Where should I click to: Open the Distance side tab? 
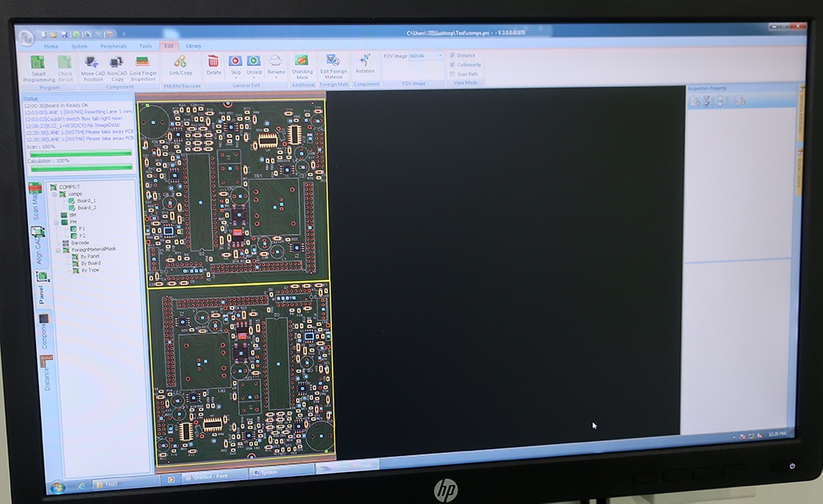point(46,373)
